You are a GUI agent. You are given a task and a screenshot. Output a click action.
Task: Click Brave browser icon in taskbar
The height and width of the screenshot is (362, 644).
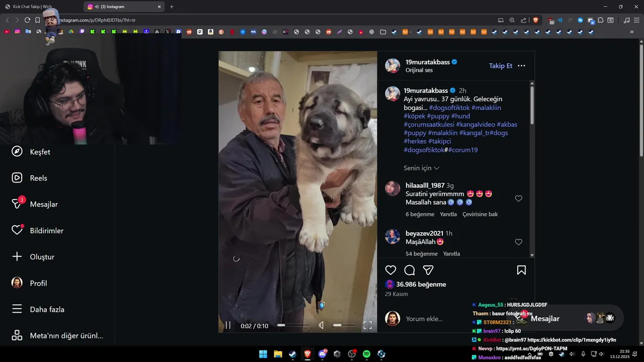307,354
